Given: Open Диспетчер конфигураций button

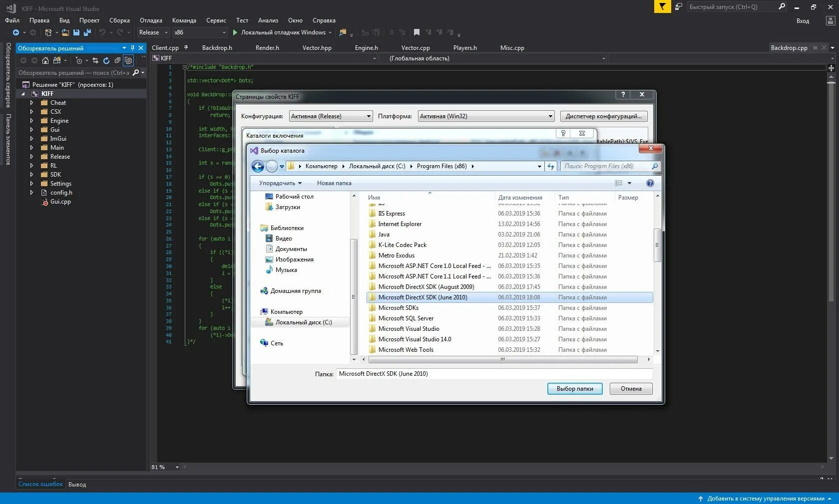Looking at the screenshot, I should point(604,116).
